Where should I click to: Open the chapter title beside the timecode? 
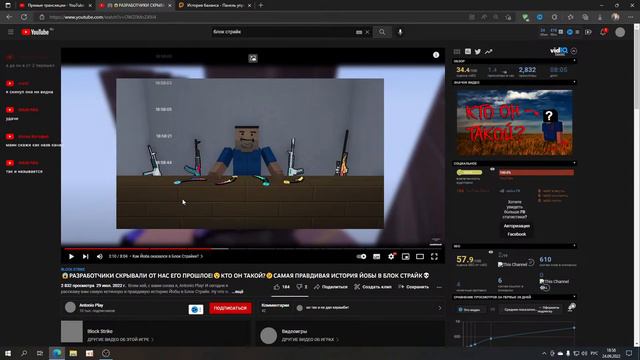(167, 256)
